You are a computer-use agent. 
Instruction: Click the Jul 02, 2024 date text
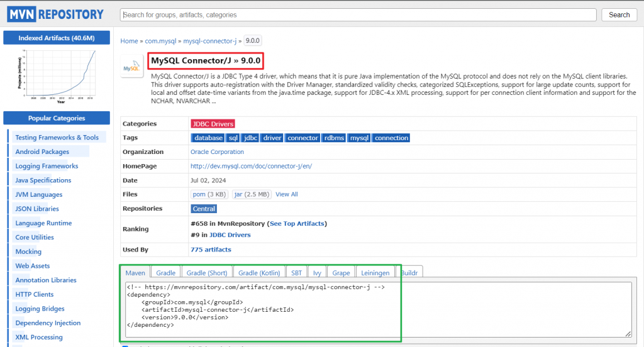(208, 180)
